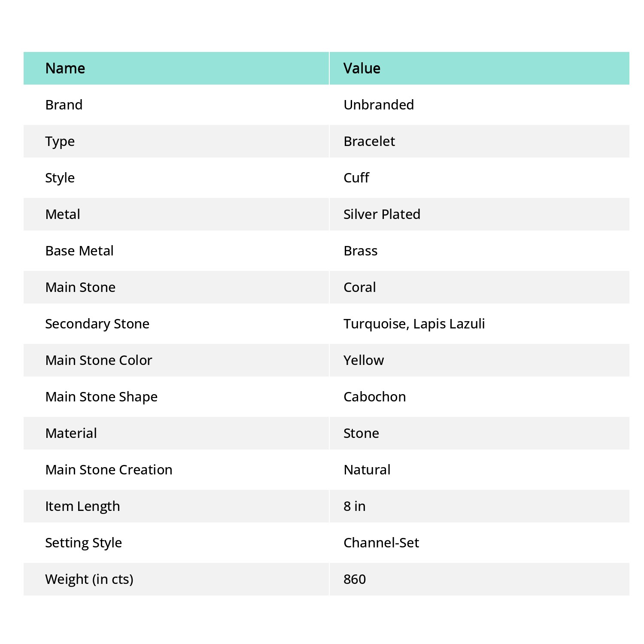The width and height of the screenshot is (644, 644).
Task: Select the Unbranded value cell
Action: (x=379, y=105)
